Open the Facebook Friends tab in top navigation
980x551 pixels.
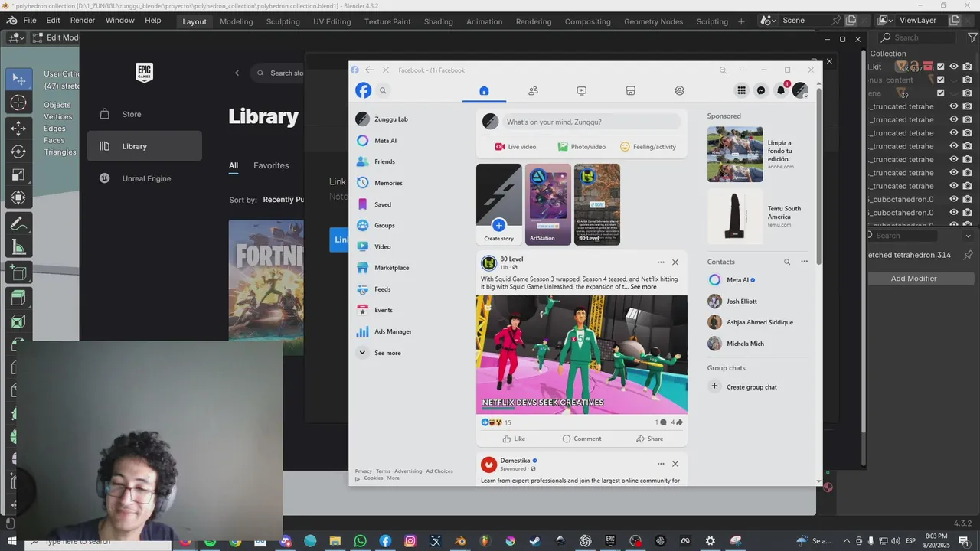(533, 90)
